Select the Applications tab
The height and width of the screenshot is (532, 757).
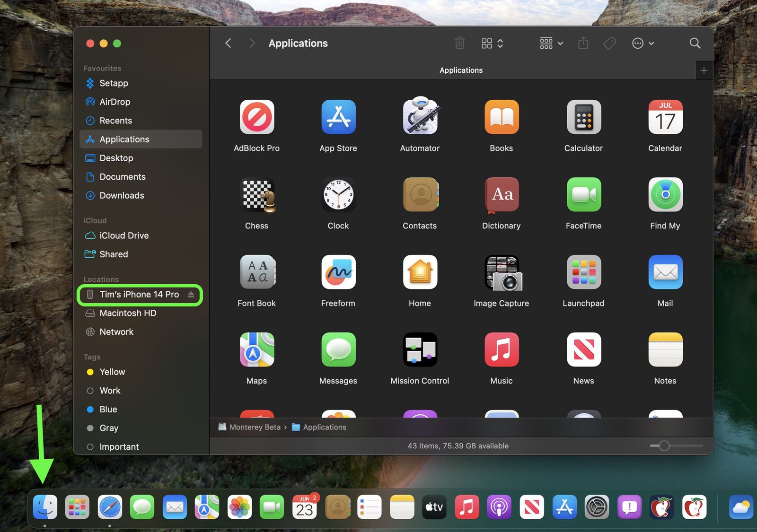(461, 70)
